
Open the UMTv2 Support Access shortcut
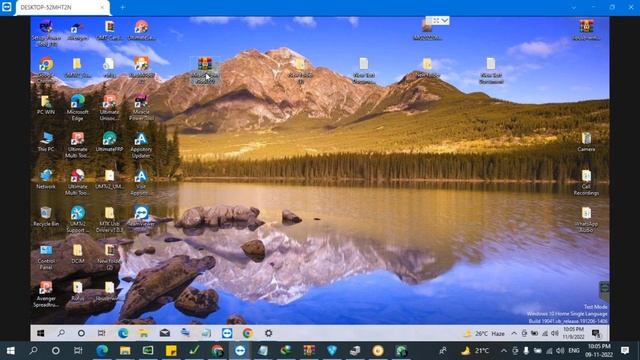click(x=78, y=220)
